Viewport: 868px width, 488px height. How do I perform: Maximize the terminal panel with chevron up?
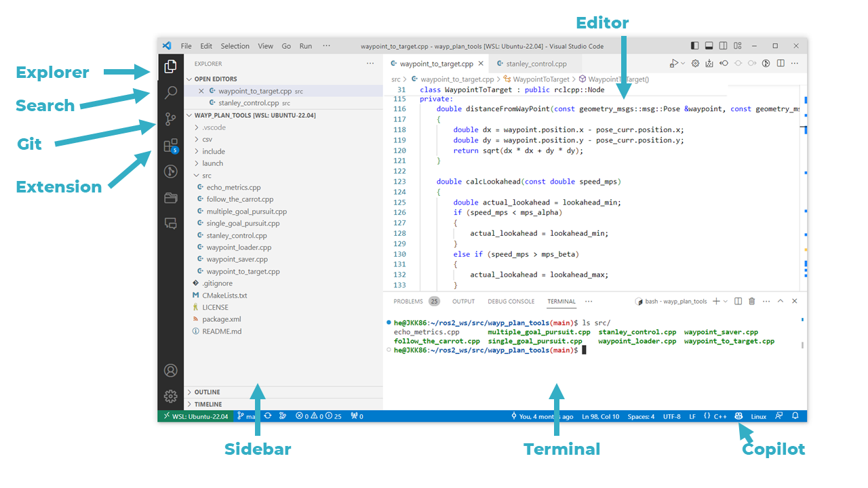click(x=781, y=302)
